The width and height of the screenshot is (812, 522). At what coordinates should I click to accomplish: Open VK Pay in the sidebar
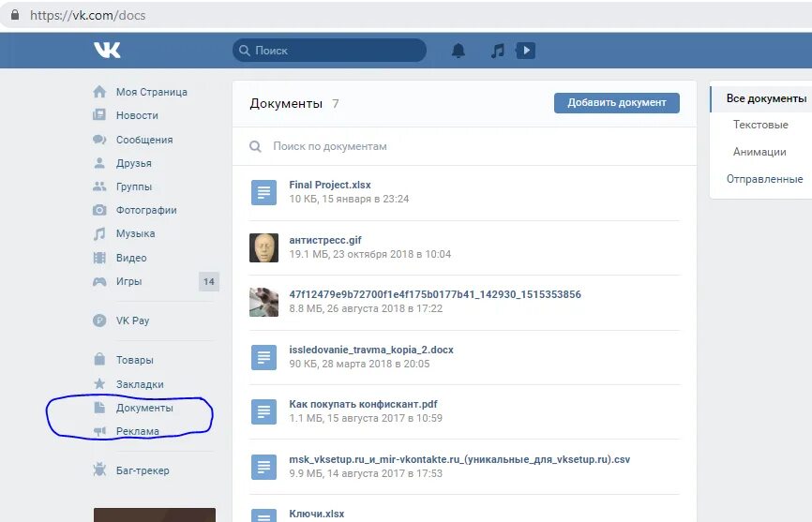click(x=132, y=321)
